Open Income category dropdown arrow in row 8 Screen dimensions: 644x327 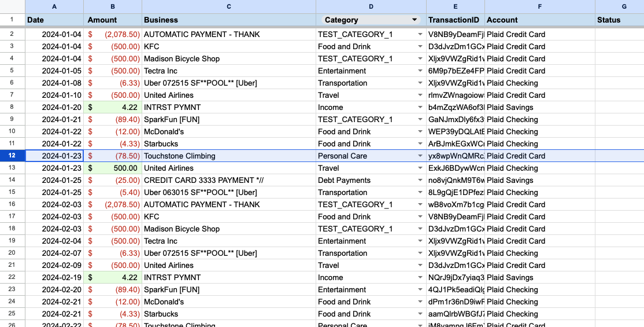(420, 108)
